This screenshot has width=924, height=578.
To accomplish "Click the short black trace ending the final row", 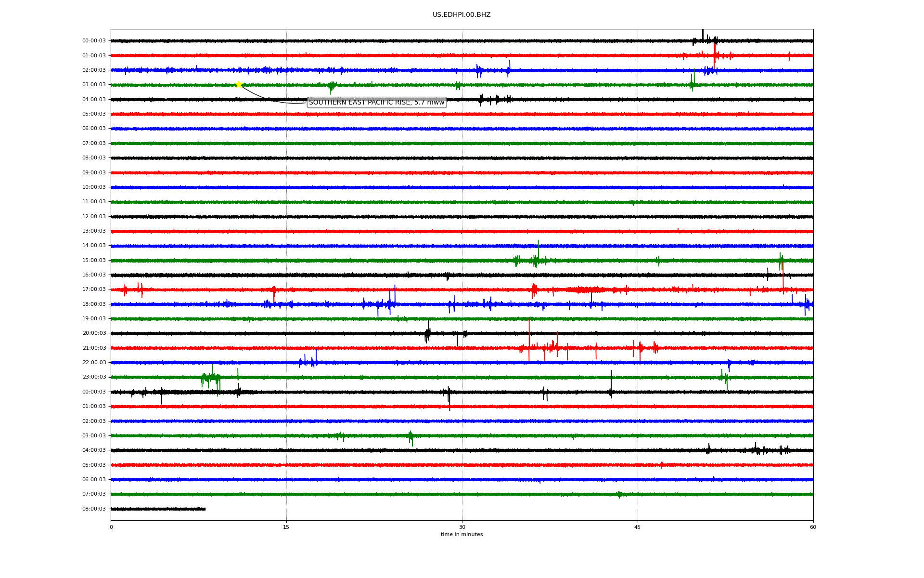I will (x=158, y=509).
